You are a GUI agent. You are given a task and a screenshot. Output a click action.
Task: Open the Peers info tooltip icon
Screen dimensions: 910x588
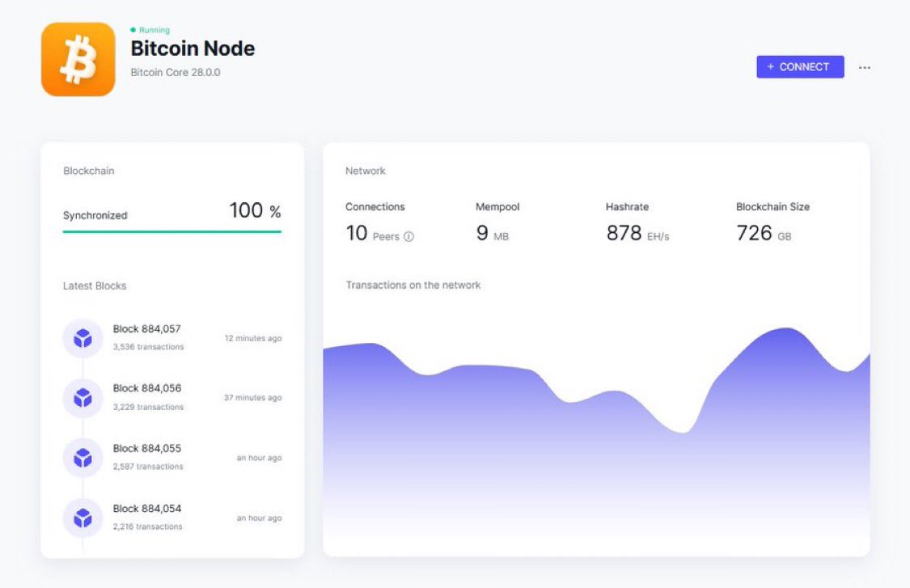coord(408,236)
